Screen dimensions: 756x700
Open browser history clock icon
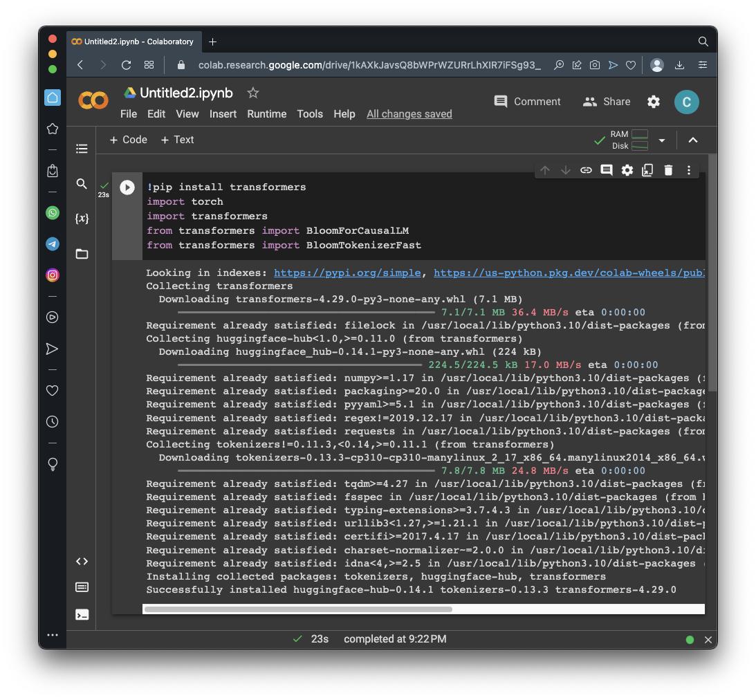[53, 422]
